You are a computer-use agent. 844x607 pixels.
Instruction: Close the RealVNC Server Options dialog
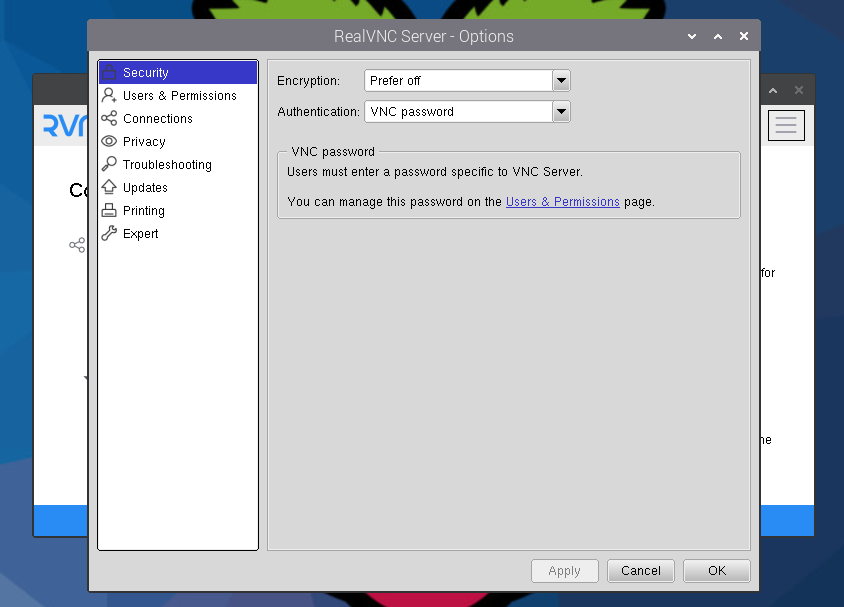[744, 36]
